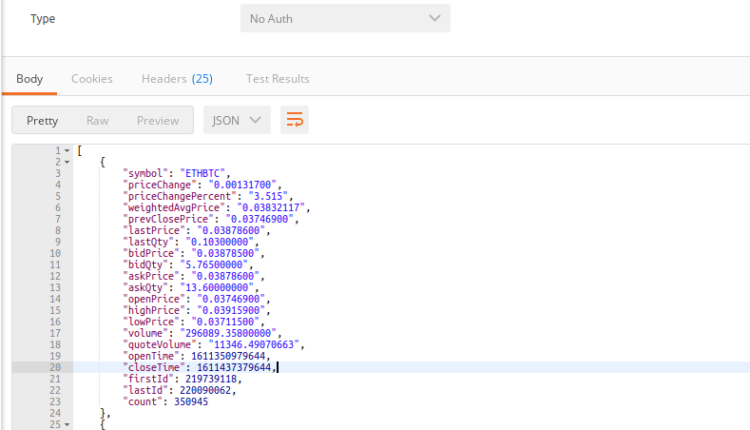
Task: Open the No Auth type dropdown
Action: (345, 19)
